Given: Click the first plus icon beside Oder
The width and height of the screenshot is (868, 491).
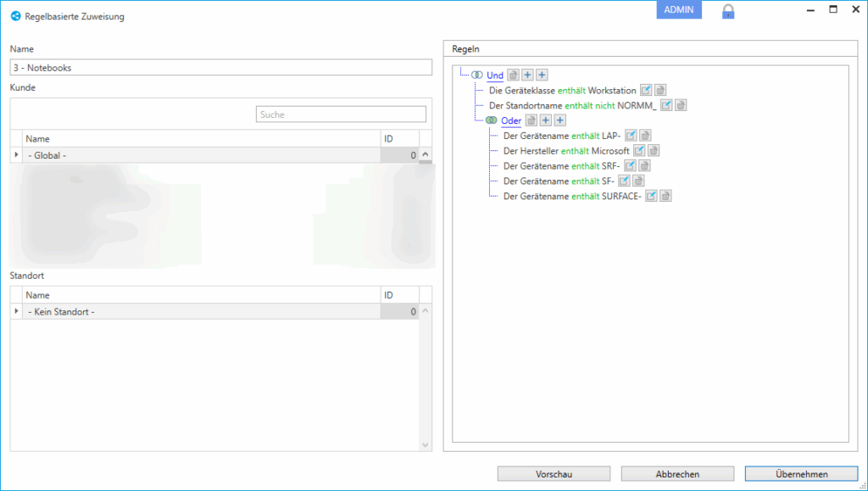Looking at the screenshot, I should pos(545,120).
